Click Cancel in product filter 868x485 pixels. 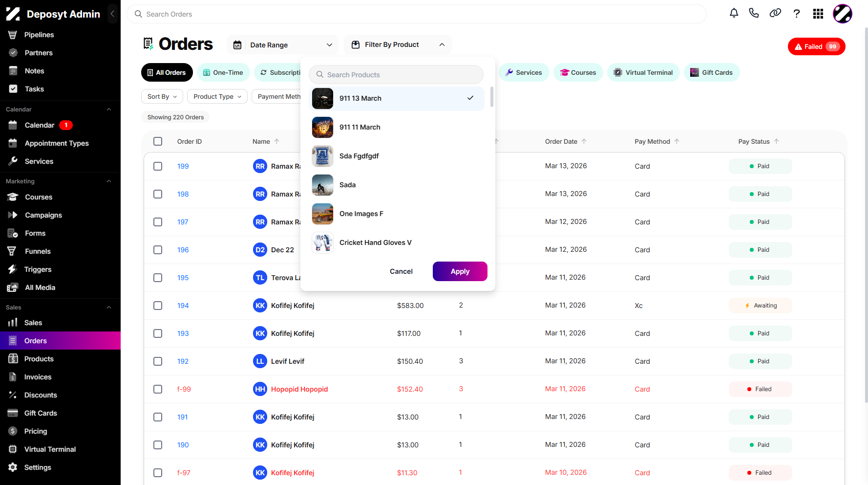[x=401, y=271]
